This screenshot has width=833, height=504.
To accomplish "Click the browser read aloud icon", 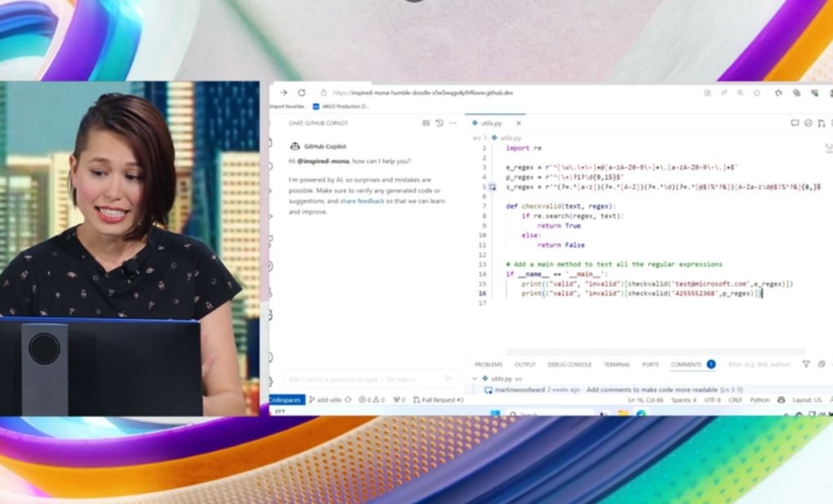I will [x=723, y=93].
